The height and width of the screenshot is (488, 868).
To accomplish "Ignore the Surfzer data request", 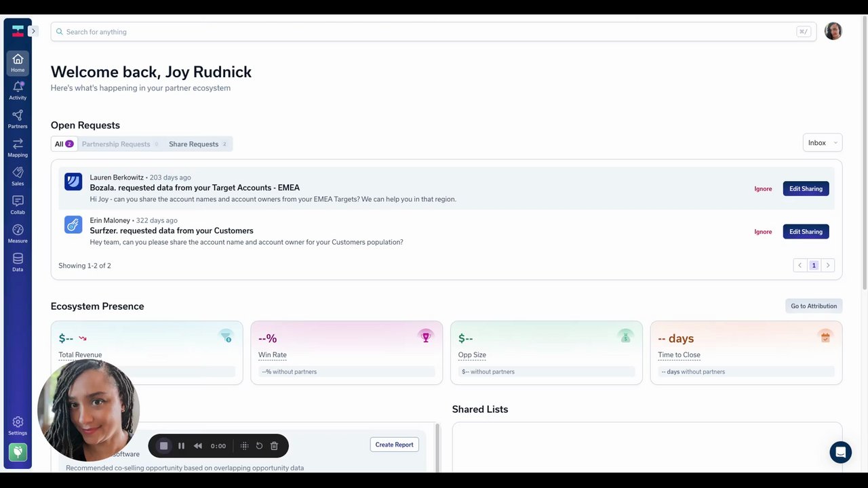I will 763,232.
